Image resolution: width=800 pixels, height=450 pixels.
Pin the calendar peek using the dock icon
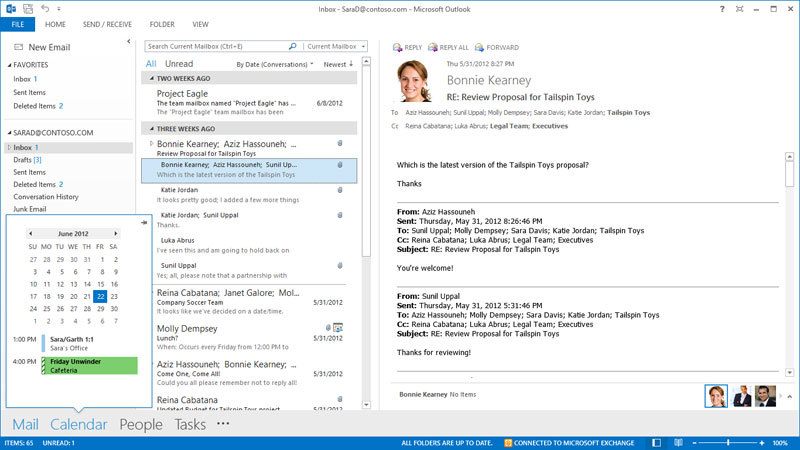(x=144, y=222)
